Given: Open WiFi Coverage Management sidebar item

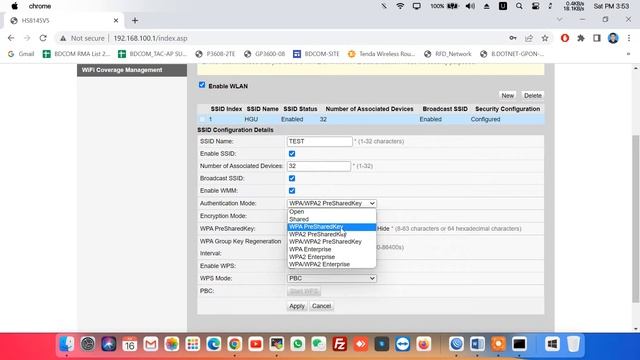Looking at the screenshot, I should click(132, 70).
